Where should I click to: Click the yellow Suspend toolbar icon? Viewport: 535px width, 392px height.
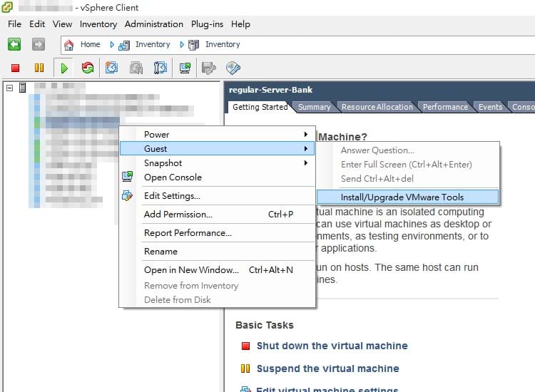click(39, 68)
